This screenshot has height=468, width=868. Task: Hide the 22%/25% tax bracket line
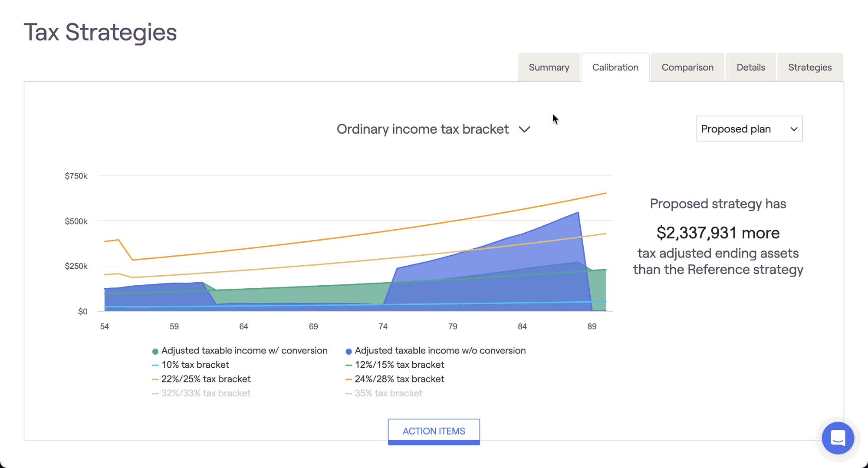tap(206, 379)
